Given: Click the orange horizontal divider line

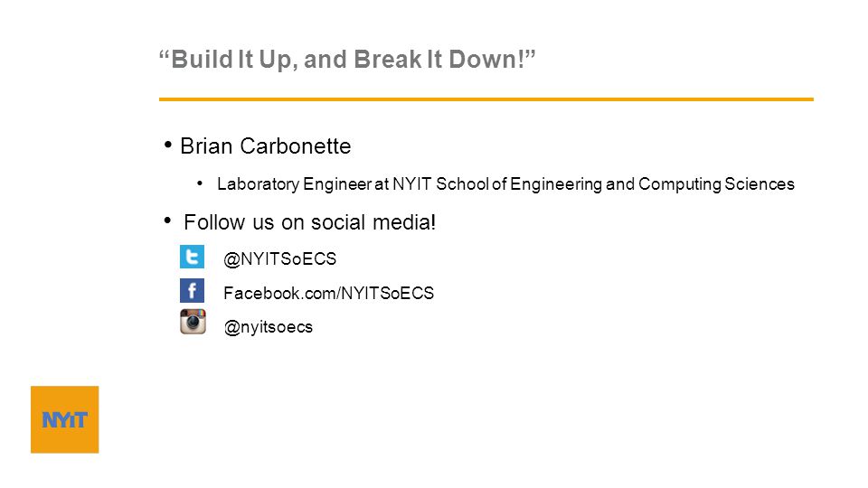Looking at the screenshot, I should (x=486, y=99).
